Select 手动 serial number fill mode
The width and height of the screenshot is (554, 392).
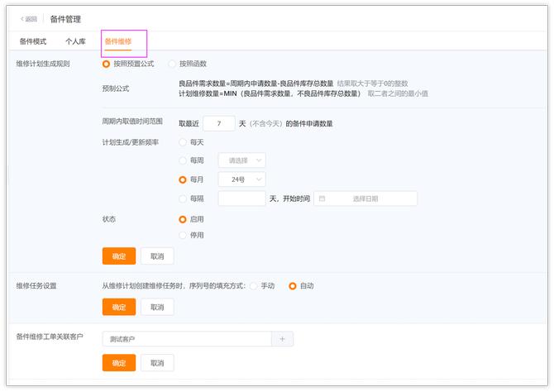coord(253,286)
